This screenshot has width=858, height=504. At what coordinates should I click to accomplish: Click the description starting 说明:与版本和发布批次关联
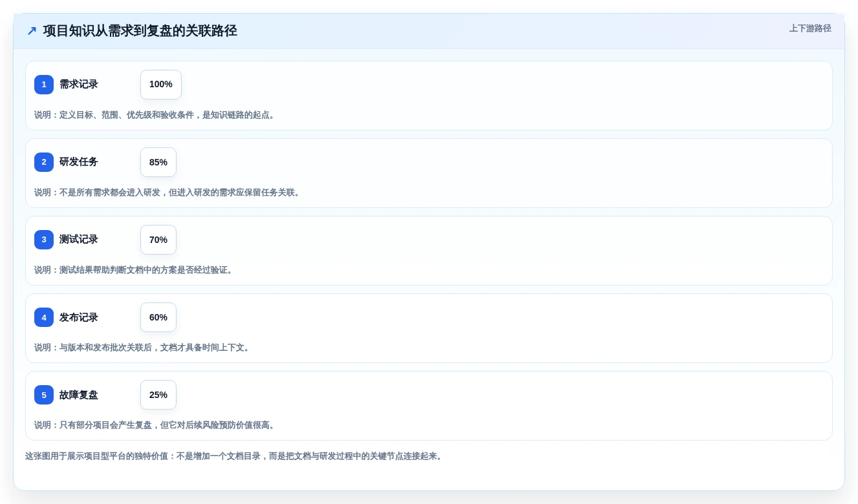point(144,348)
